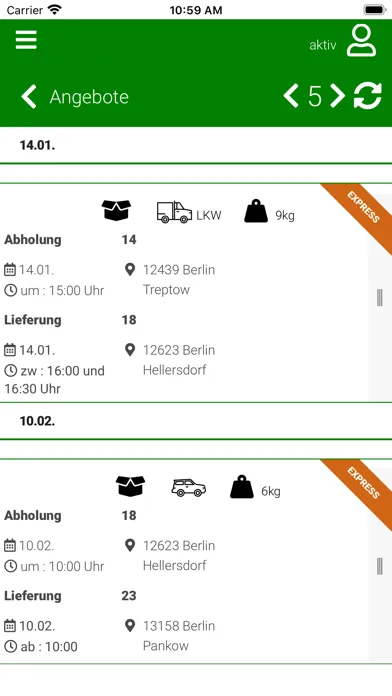This screenshot has width=392, height=696.
Task: Tap the grip handle on Pankow offer
Action: pyautogui.click(x=380, y=566)
